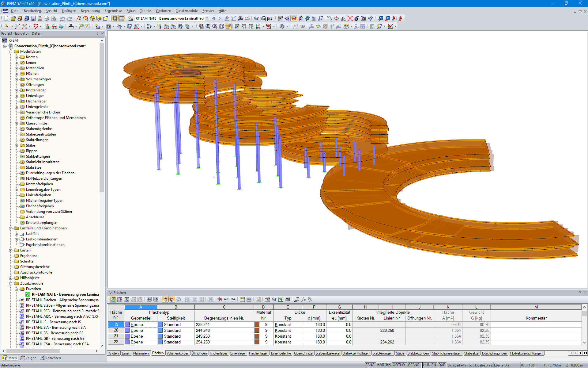The width and height of the screenshot is (588, 368).
Task: Click the table right arrow icon
Action: pyautogui.click(x=156, y=299)
